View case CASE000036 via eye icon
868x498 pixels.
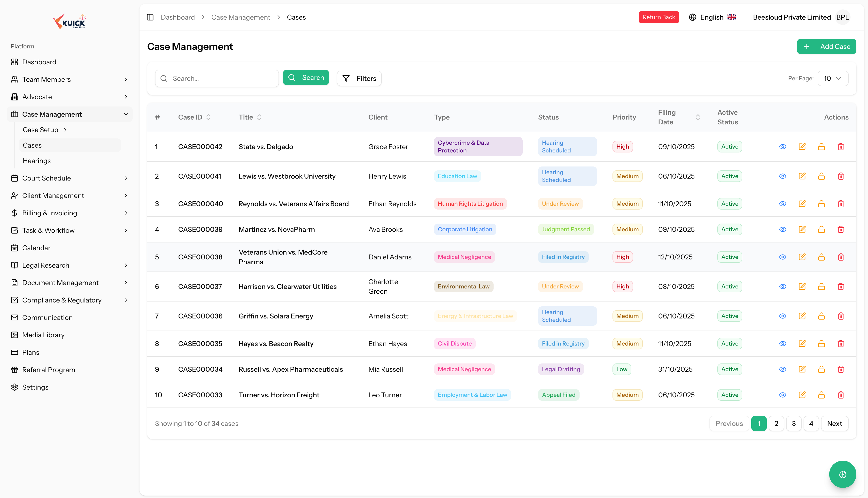point(783,316)
